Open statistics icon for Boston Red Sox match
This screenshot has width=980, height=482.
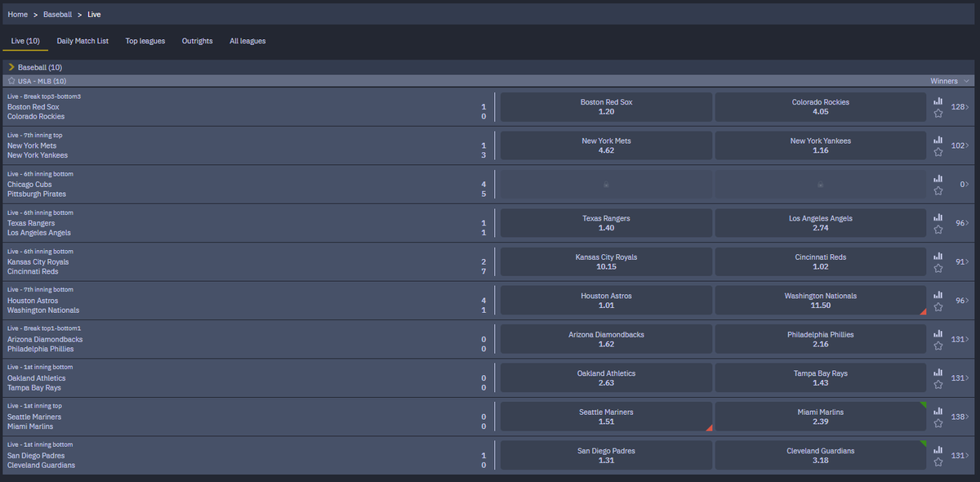(938, 101)
